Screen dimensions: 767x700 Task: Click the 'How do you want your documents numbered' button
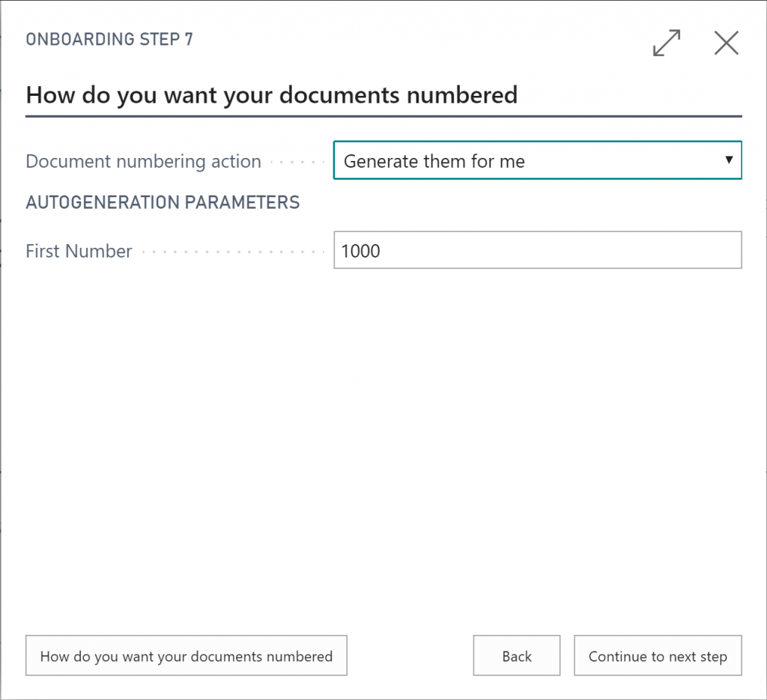coord(187,656)
